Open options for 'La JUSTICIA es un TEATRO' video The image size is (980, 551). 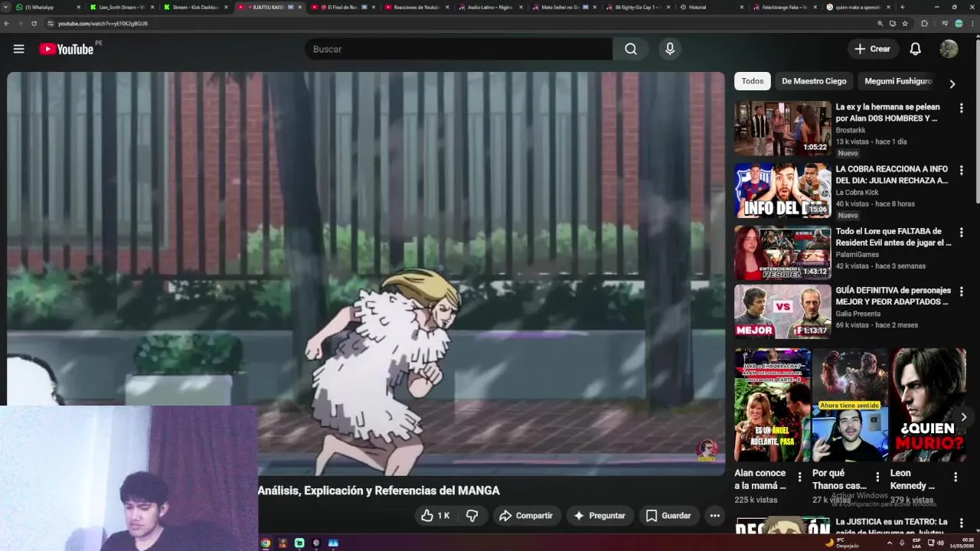(x=961, y=523)
